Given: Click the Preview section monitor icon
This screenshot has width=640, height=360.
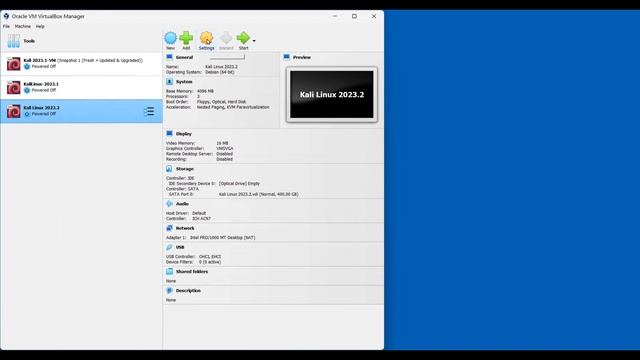Looking at the screenshot, I should coord(287,57).
